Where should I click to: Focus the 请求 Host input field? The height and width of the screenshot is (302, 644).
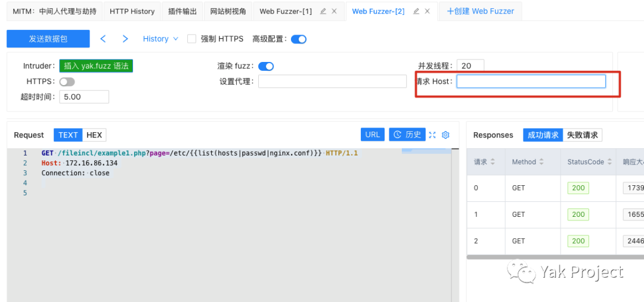531,81
